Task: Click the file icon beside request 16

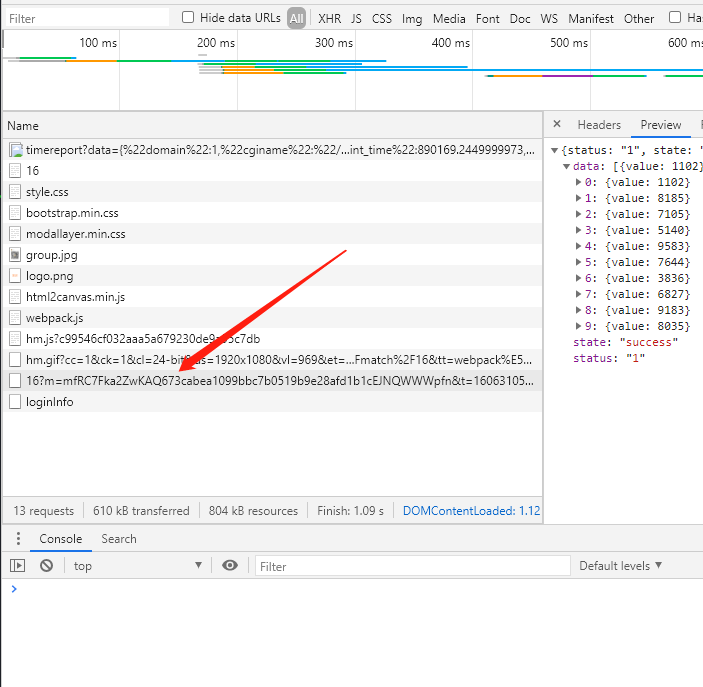Action: click(x=15, y=171)
